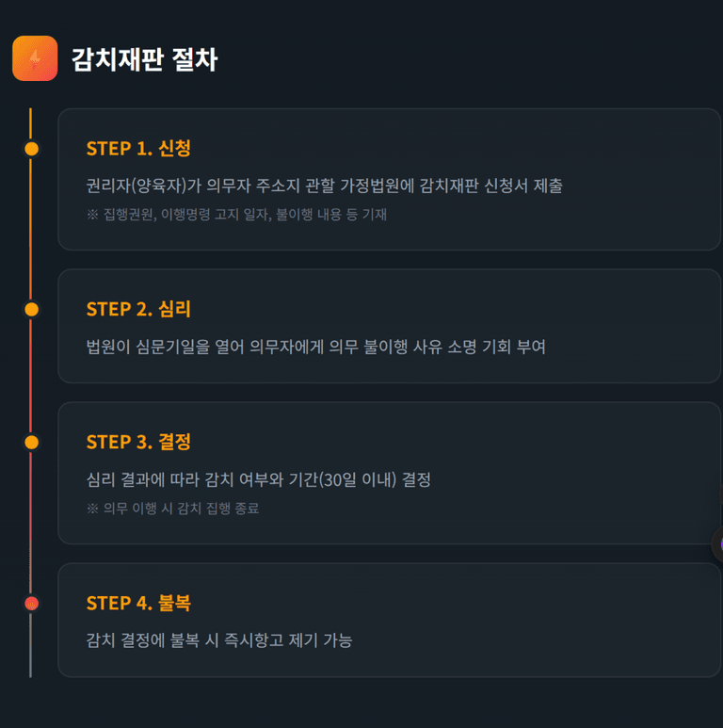Click the 감치재판 신청서 제출 description line
Screen dimensions: 723x728
coord(324,186)
